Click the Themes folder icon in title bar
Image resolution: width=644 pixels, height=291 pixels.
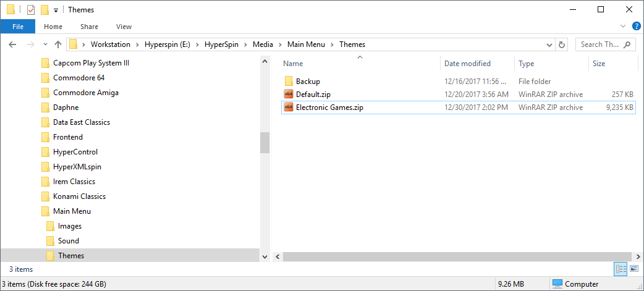(12, 9)
